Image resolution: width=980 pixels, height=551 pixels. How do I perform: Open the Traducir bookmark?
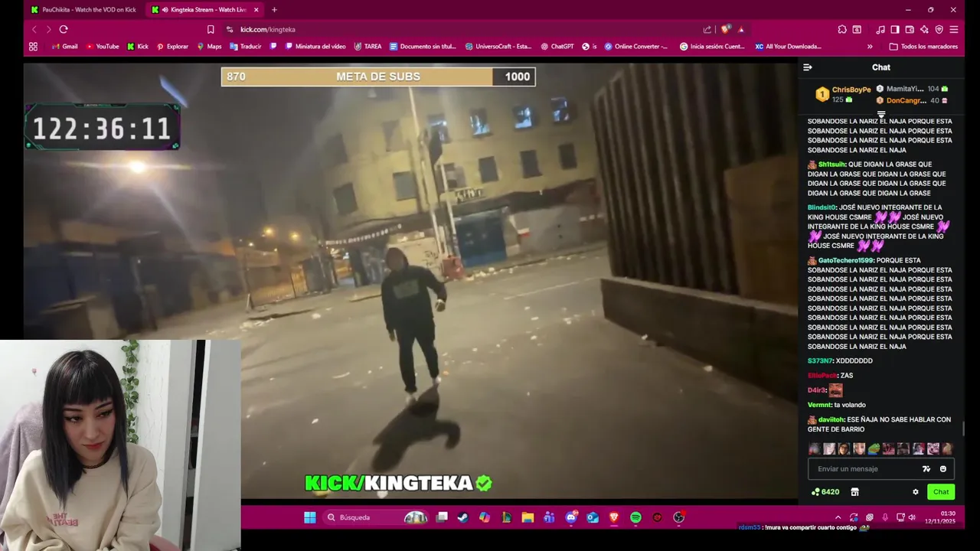click(x=246, y=47)
